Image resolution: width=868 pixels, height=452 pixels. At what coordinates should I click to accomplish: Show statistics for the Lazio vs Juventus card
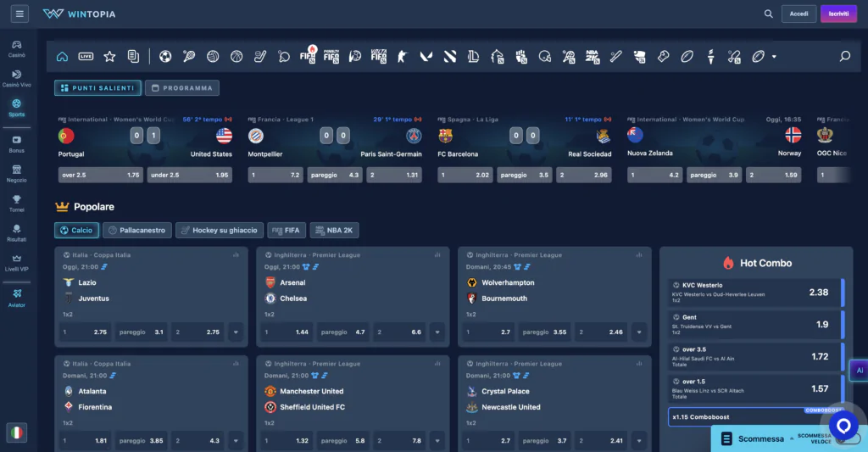pyautogui.click(x=236, y=255)
